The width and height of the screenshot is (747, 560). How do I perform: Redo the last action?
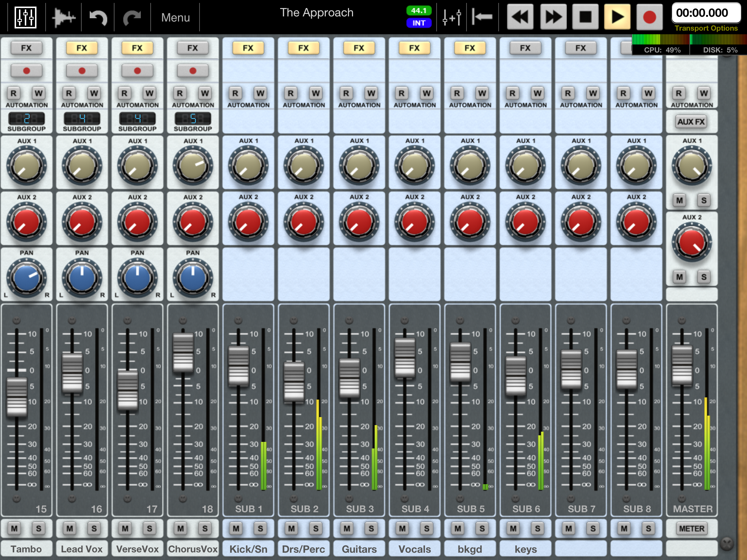pos(132,17)
